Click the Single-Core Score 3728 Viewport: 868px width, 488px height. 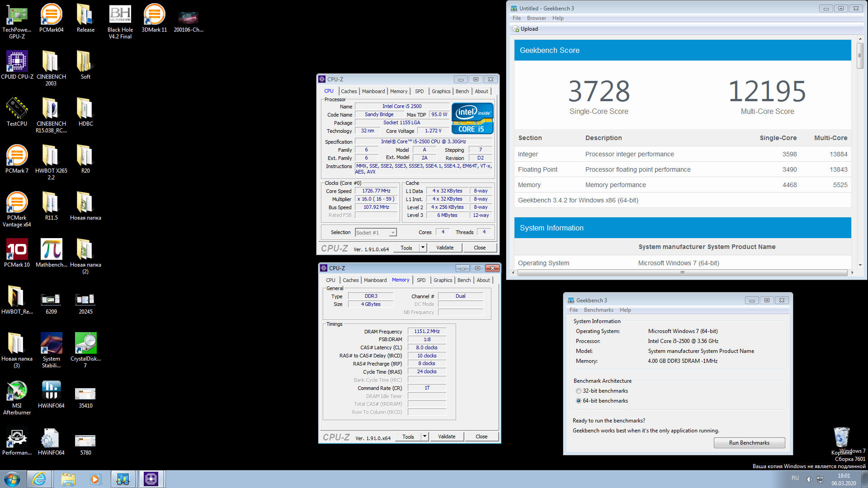tap(599, 91)
